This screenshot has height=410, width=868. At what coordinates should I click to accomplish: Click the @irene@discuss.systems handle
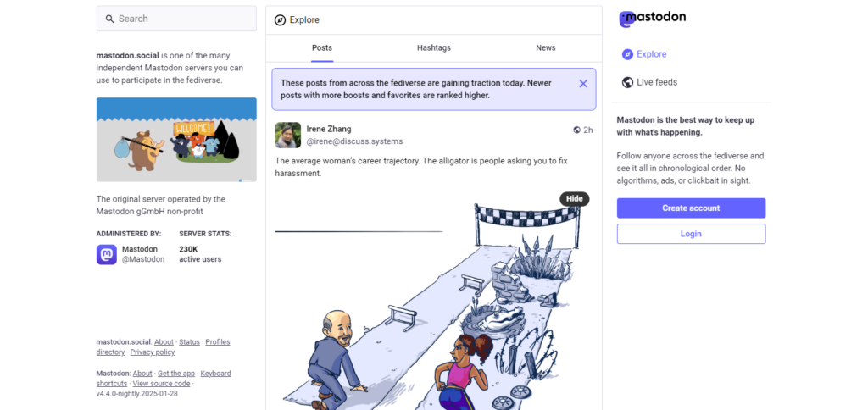354,141
